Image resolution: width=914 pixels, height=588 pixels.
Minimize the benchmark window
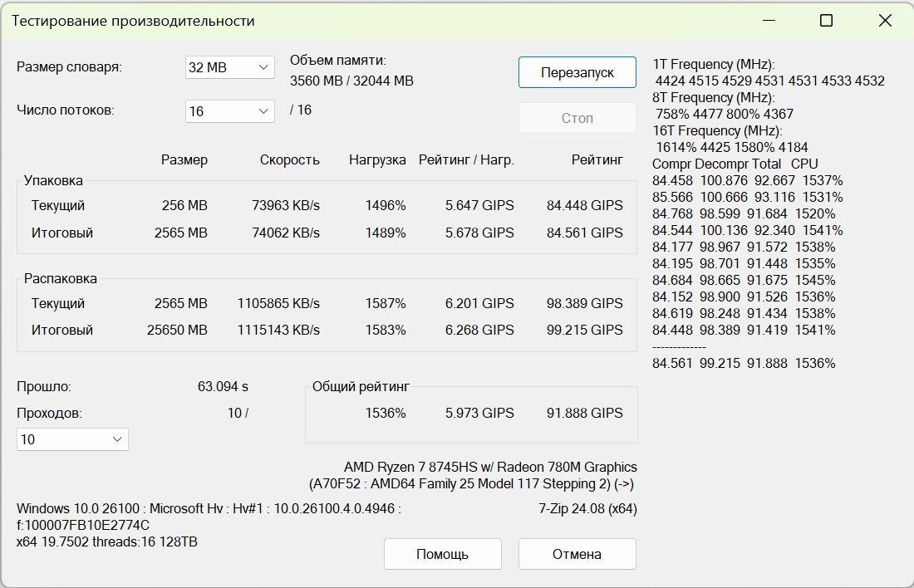tap(767, 21)
